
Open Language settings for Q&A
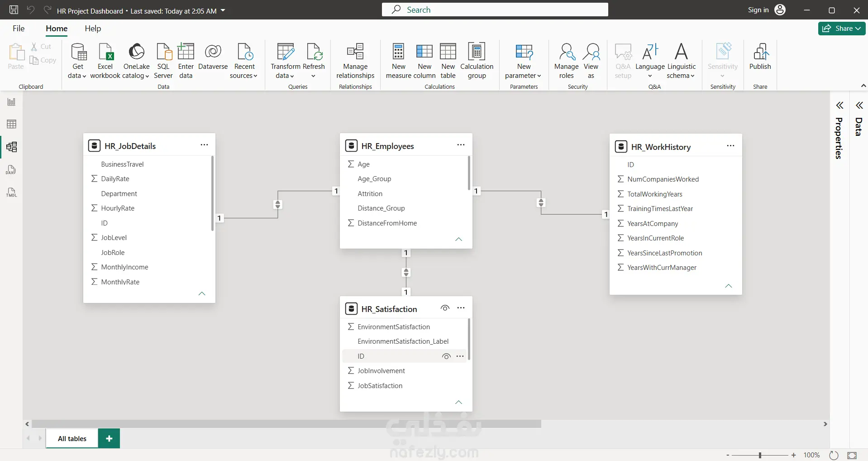pyautogui.click(x=650, y=61)
